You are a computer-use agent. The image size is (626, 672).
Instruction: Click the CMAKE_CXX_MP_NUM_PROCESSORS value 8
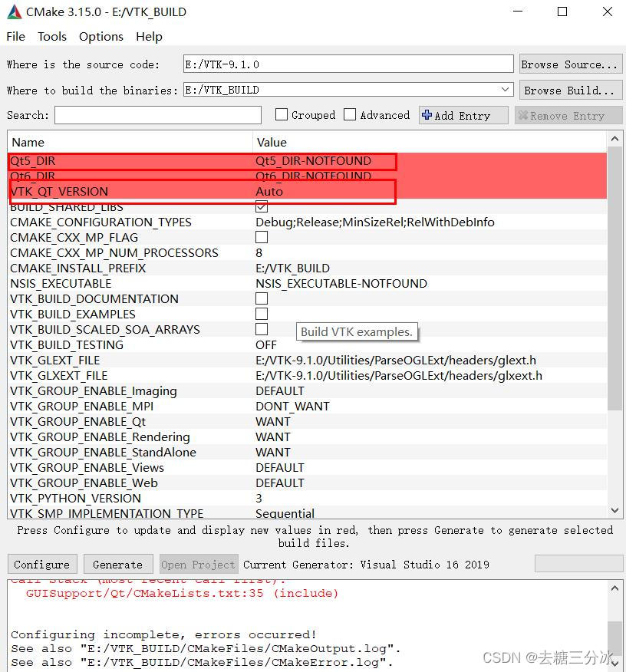(259, 253)
